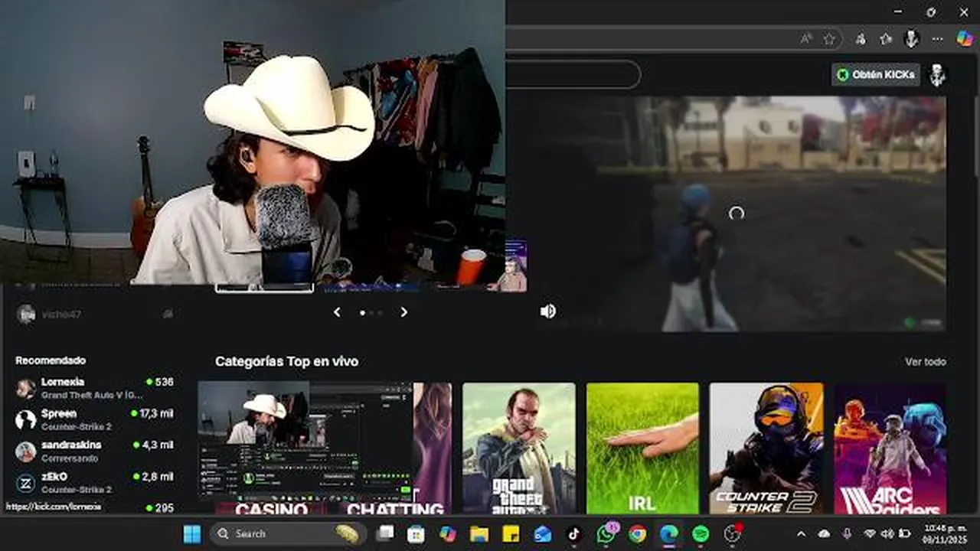Open Spreen recommended channel
The width and height of the screenshot is (980, 551).
95,419
